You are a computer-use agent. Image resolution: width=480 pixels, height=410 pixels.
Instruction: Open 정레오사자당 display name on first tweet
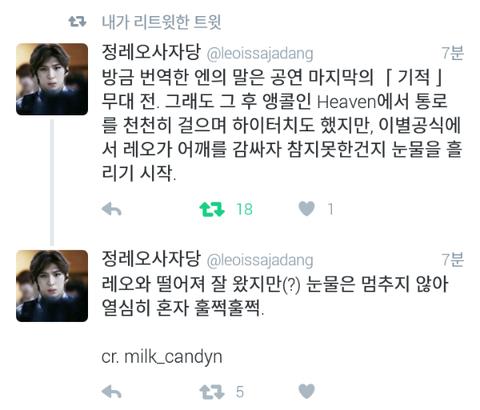pos(151,52)
